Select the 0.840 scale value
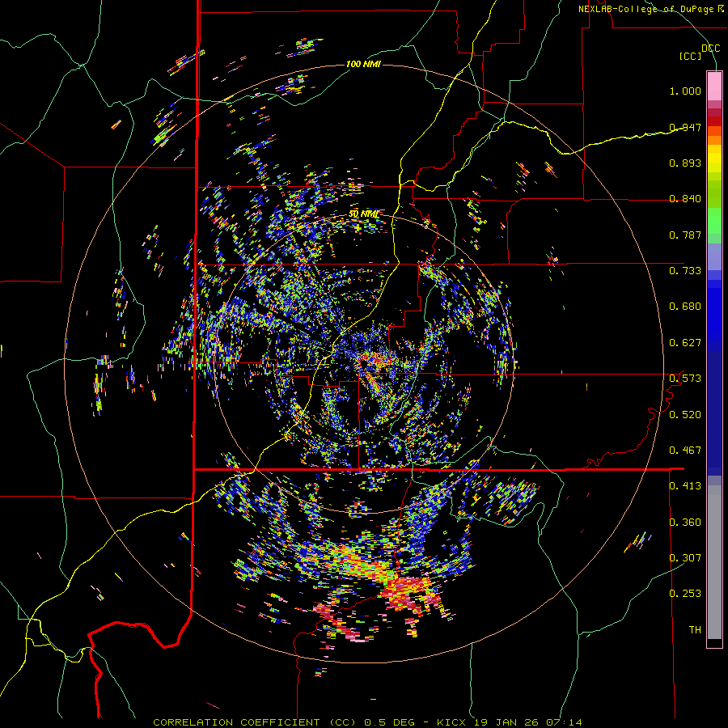This screenshot has height=728, width=728. (685, 199)
